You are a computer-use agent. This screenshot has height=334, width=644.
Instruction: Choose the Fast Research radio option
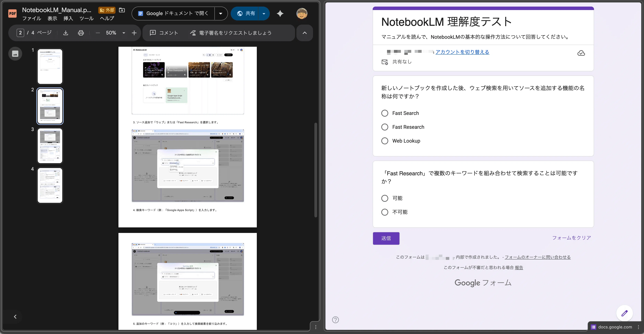(x=385, y=127)
